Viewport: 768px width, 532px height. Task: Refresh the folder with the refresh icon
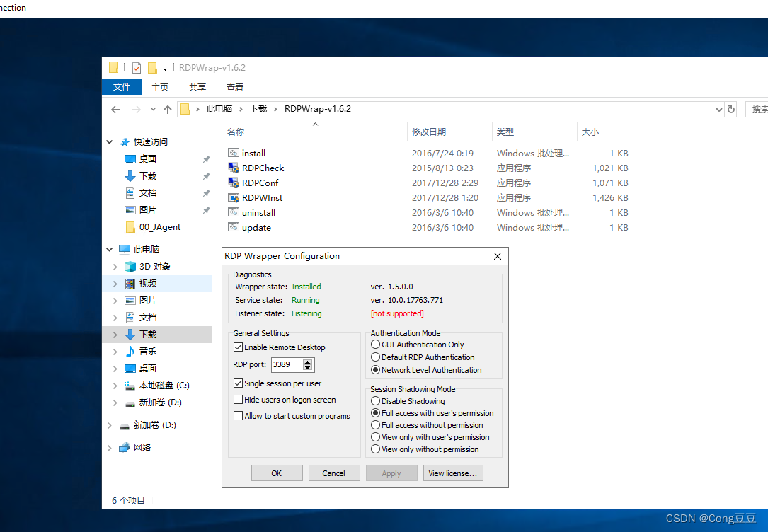[x=730, y=109]
